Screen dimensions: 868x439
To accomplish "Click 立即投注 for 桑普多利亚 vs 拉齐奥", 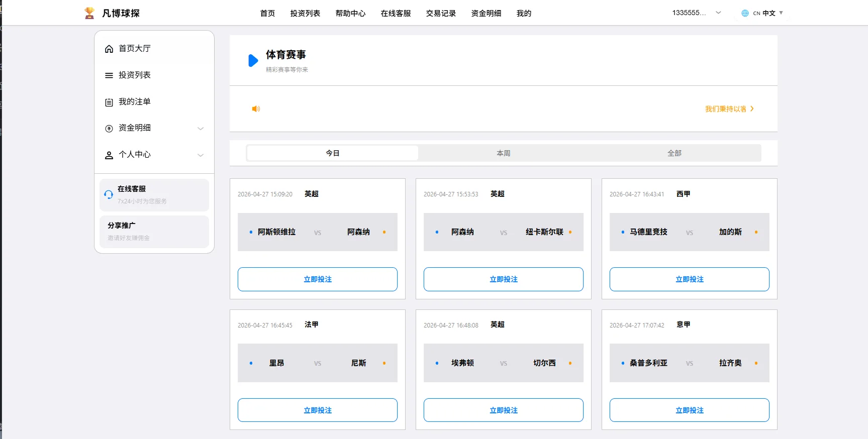I will 690,410.
